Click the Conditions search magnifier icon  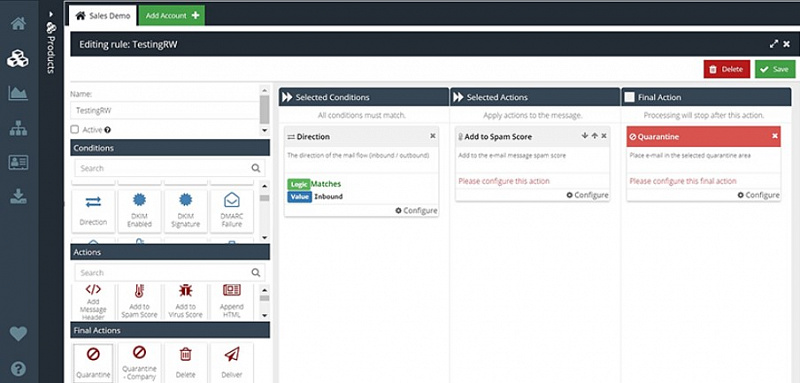(x=256, y=168)
